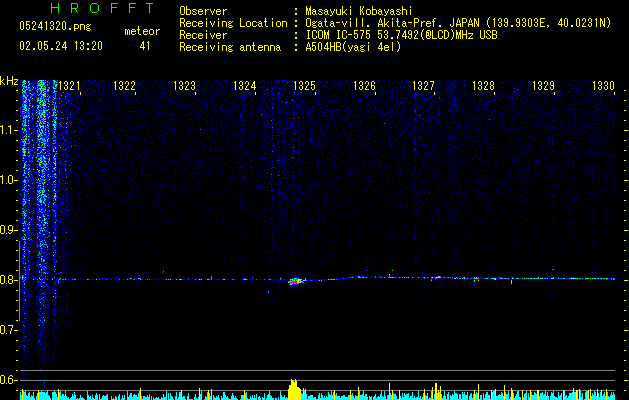Click the Observer label
The height and width of the screenshot is (400, 629).
pos(203,11)
